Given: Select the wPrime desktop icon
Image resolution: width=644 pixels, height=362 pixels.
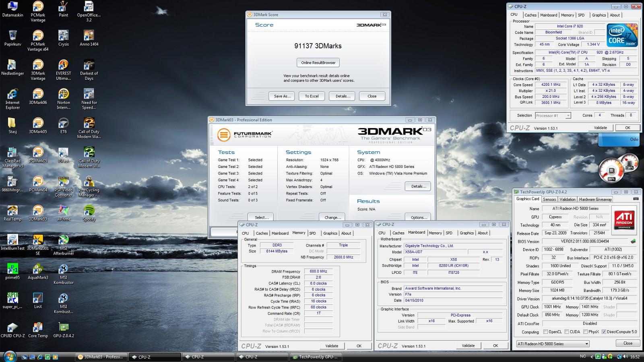Looking at the screenshot, I should tap(63, 213).
